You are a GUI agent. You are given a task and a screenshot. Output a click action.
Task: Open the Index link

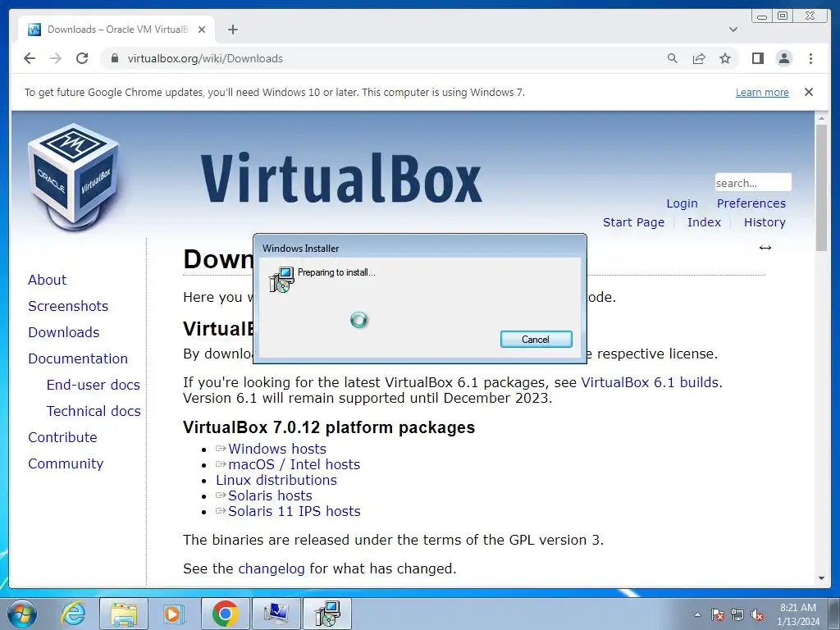704,222
